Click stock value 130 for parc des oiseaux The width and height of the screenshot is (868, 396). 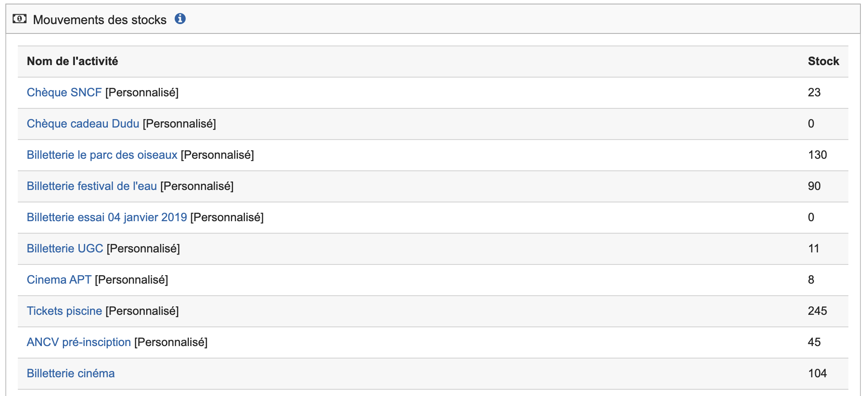point(817,155)
